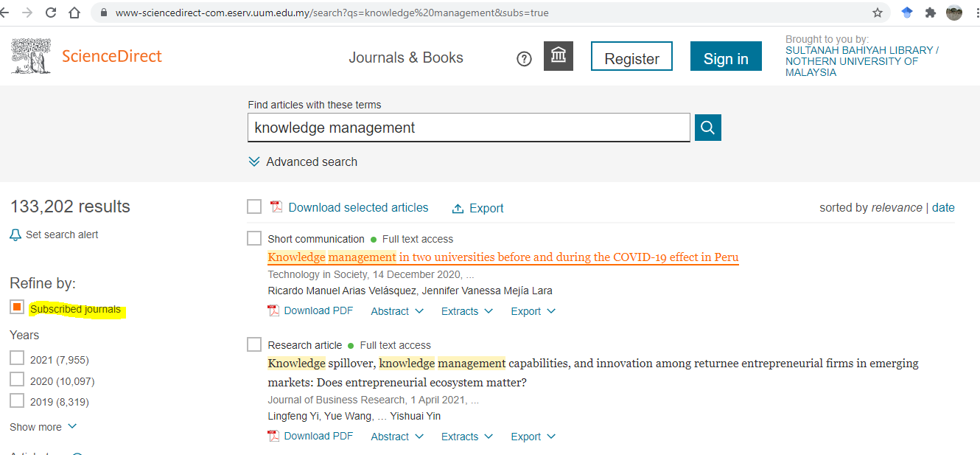The width and height of the screenshot is (980, 455).
Task: Click PDF icon for Knowledge spillover article
Action: 273,436
